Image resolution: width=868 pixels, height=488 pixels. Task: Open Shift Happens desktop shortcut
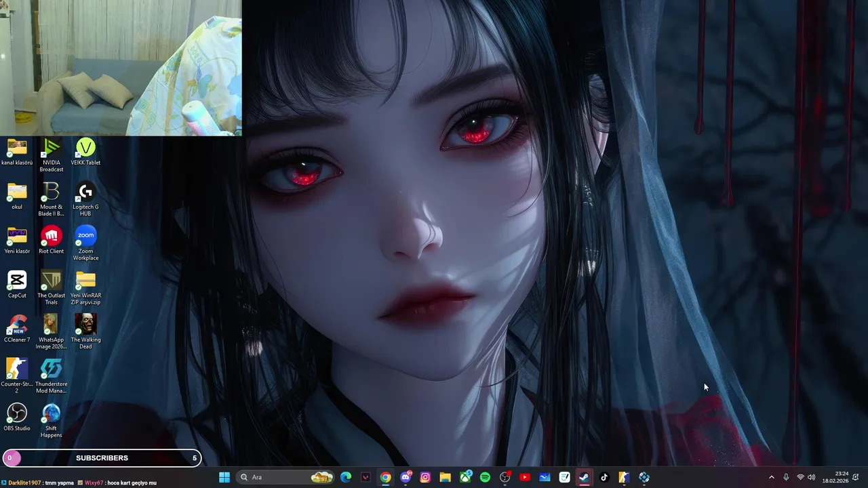point(52,421)
